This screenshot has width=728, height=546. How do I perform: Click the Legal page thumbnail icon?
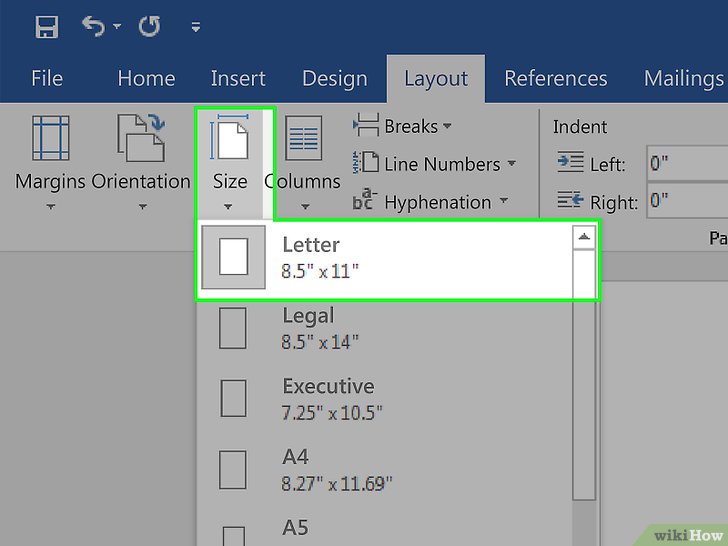pos(233,328)
